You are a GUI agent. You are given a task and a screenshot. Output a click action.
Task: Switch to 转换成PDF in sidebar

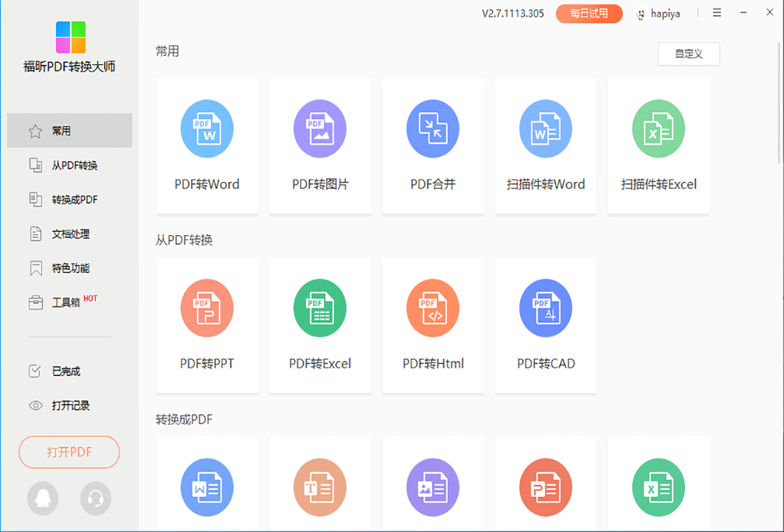tap(69, 199)
